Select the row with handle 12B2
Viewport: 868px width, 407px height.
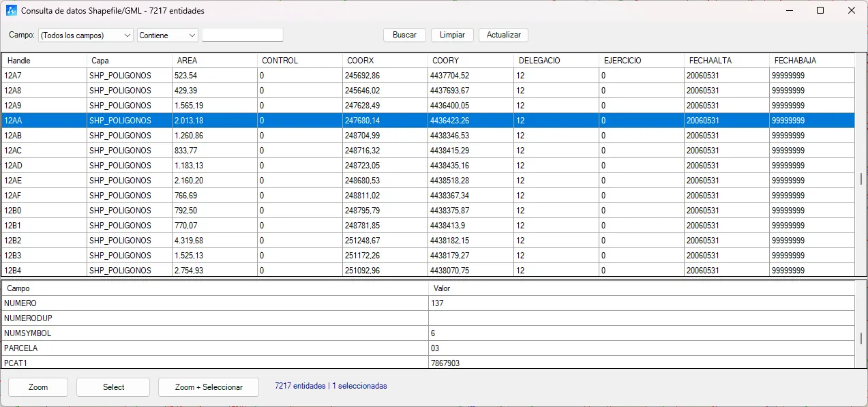428,241
